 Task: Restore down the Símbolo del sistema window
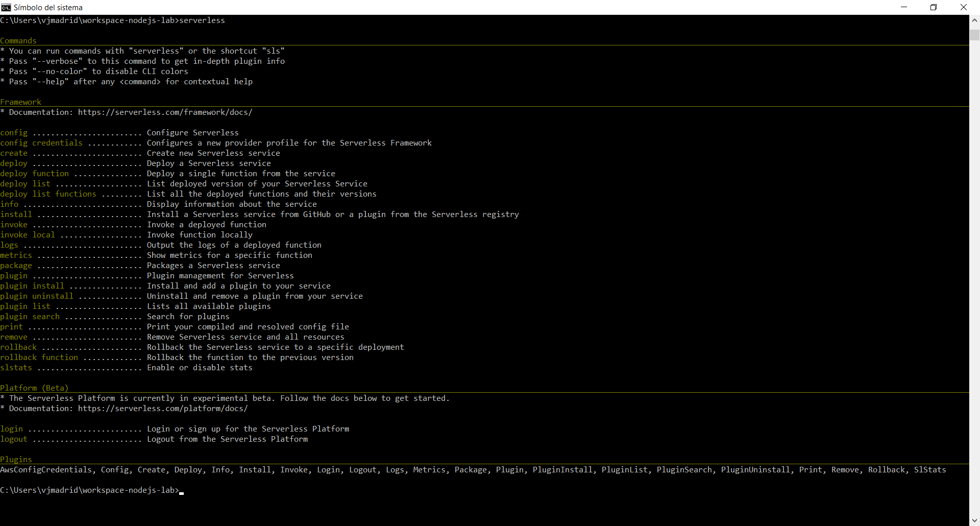(x=934, y=7)
